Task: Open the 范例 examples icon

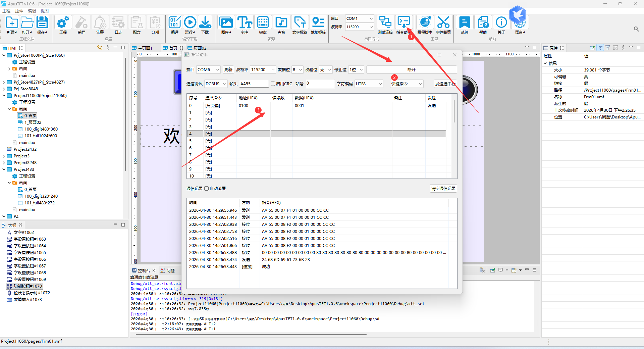Action: pos(465,22)
